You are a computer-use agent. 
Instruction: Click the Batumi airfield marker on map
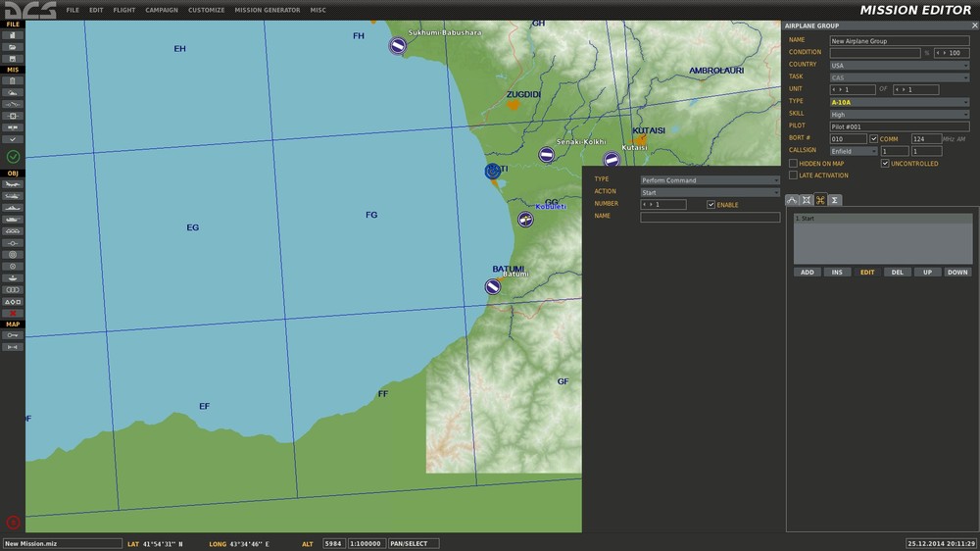[x=493, y=286]
